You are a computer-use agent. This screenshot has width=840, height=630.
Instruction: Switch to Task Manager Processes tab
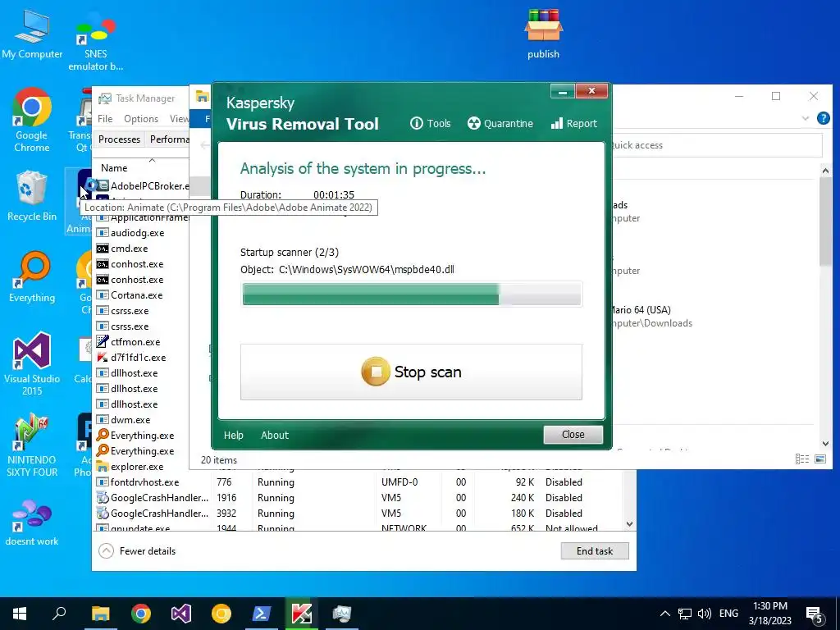[x=119, y=139]
